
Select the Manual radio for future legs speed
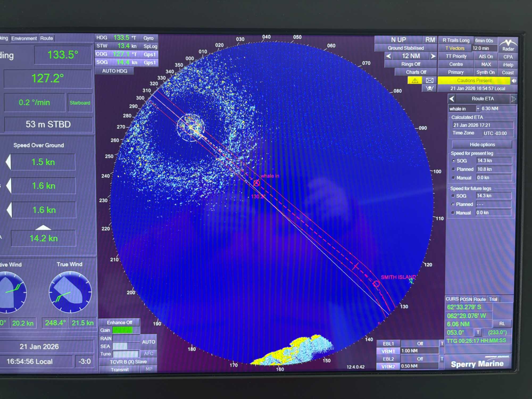point(453,213)
